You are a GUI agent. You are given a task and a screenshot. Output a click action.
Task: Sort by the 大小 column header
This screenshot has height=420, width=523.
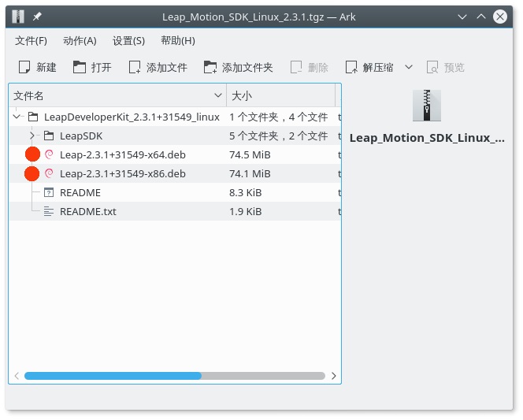281,96
